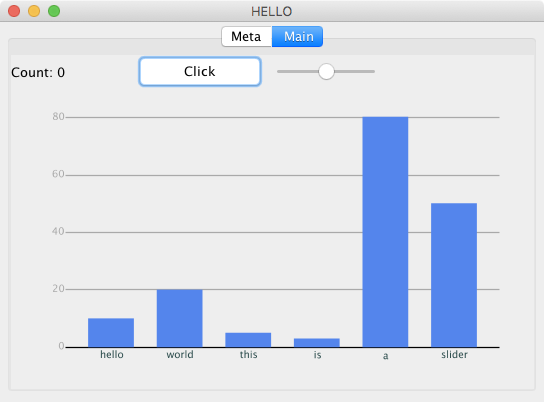Click the world axis label
This screenshot has width=544, height=402.
coord(180,354)
